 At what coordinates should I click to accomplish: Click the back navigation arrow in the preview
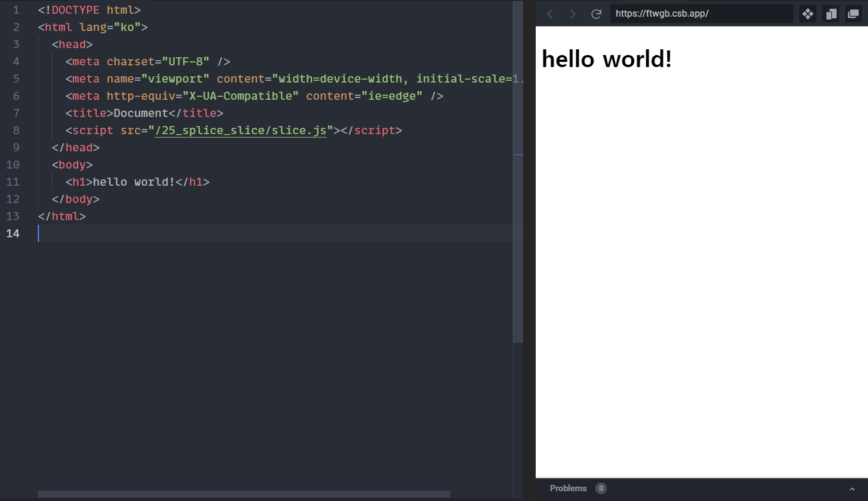(549, 14)
